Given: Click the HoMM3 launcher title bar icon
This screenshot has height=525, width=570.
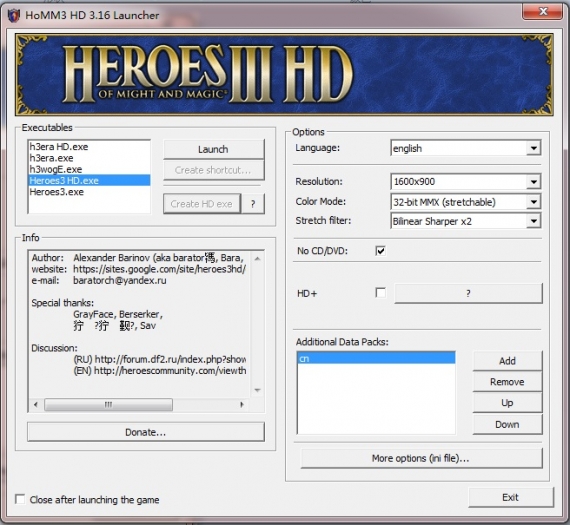Looking at the screenshot, I should click(13, 15).
